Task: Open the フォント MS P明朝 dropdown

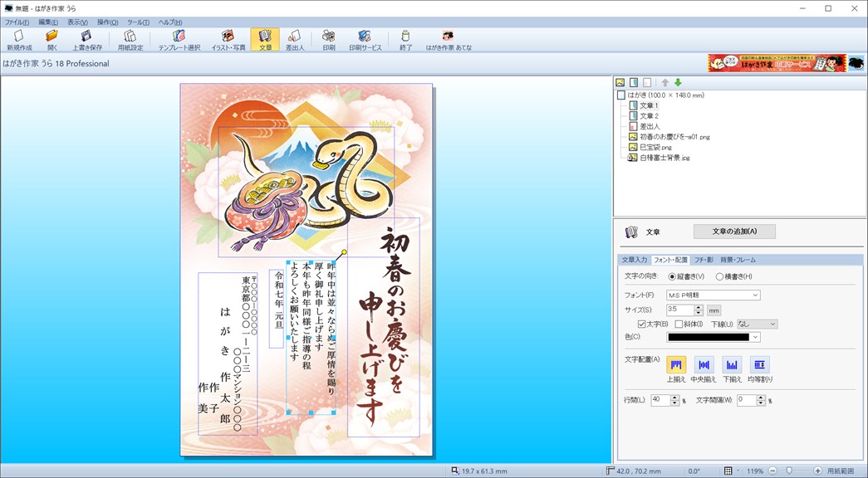Action: 713,295
